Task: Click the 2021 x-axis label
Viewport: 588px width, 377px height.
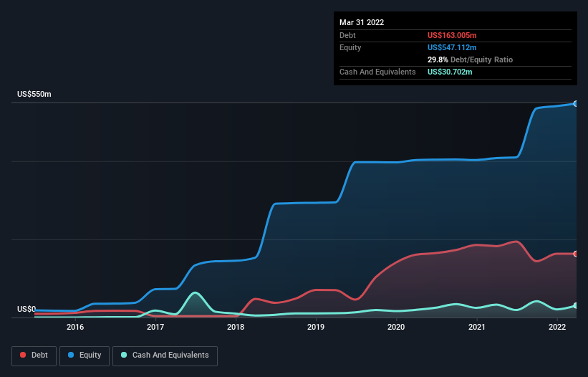Action: (476, 327)
